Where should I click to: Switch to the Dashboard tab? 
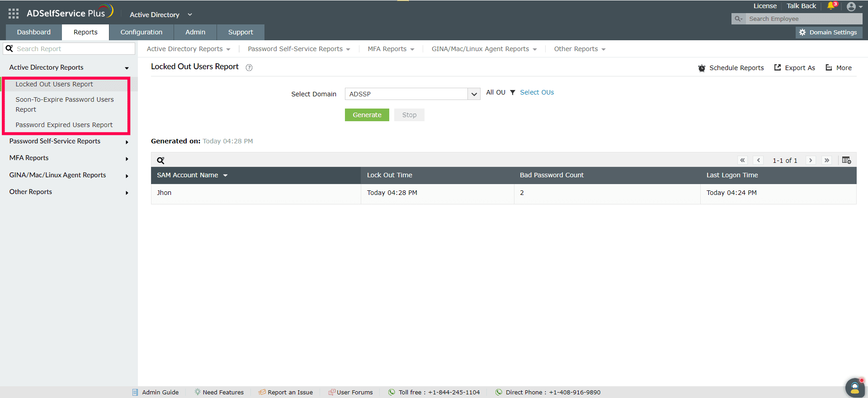(34, 32)
